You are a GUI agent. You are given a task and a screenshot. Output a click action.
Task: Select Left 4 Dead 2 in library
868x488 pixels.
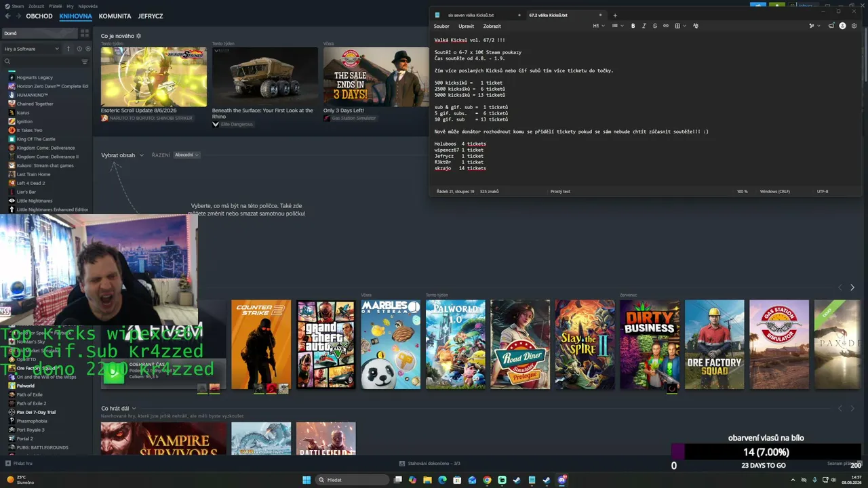click(31, 183)
